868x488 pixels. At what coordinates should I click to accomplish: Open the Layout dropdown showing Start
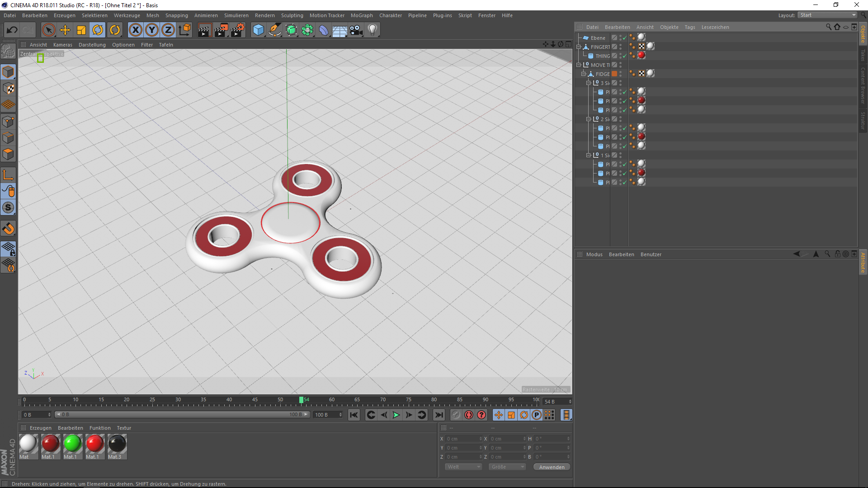pos(827,15)
